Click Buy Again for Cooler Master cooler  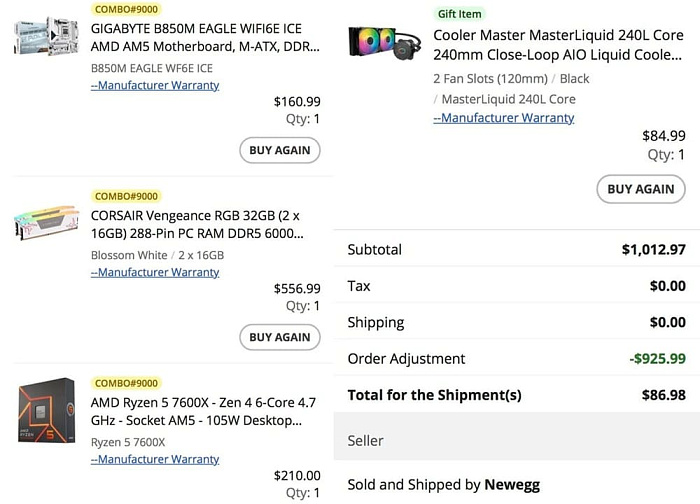pos(640,188)
